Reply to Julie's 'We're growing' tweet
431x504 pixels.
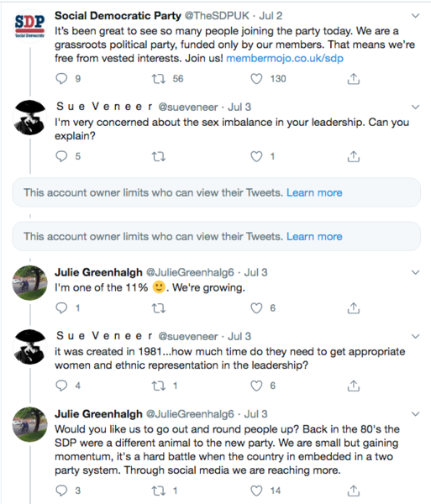pos(61,308)
